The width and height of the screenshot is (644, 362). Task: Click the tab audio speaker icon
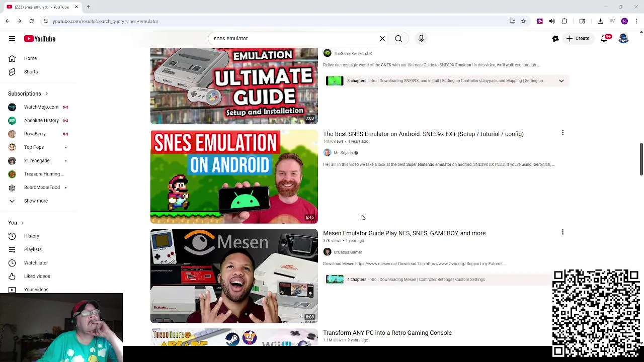pos(552,21)
